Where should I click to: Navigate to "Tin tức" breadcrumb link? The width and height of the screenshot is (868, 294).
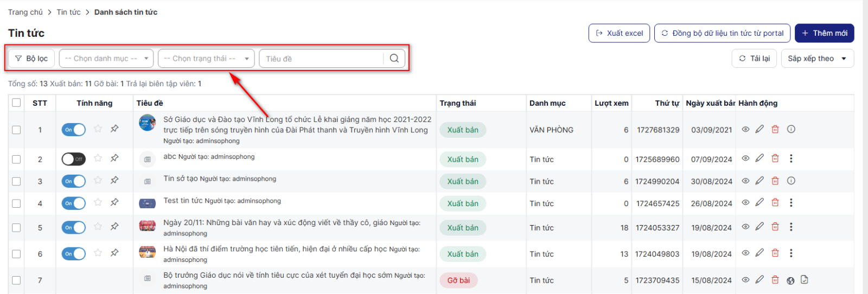click(68, 12)
